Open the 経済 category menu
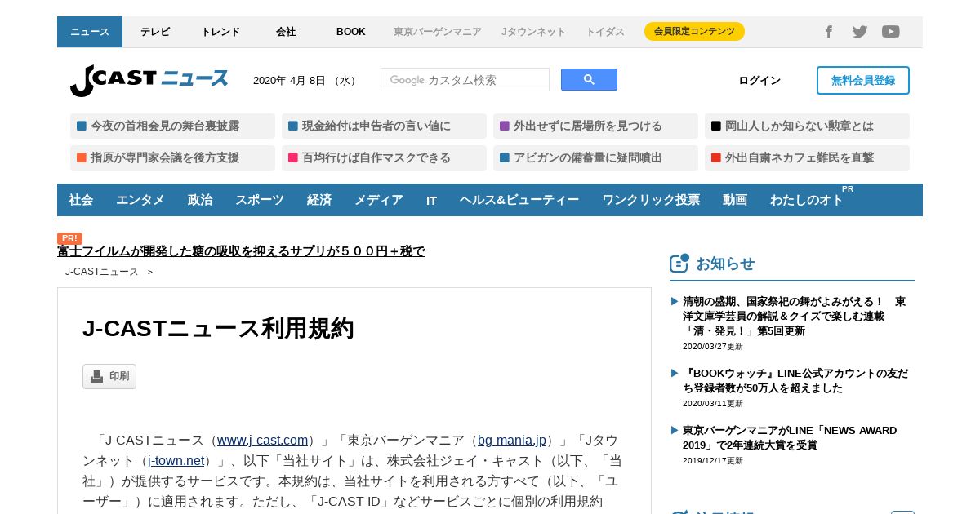980x514 pixels. pyautogui.click(x=319, y=200)
